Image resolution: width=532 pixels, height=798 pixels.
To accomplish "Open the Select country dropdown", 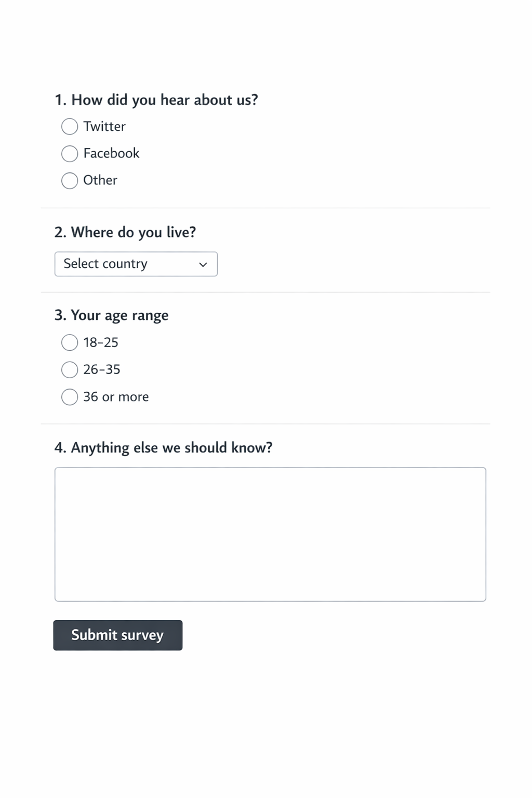I will tap(136, 264).
